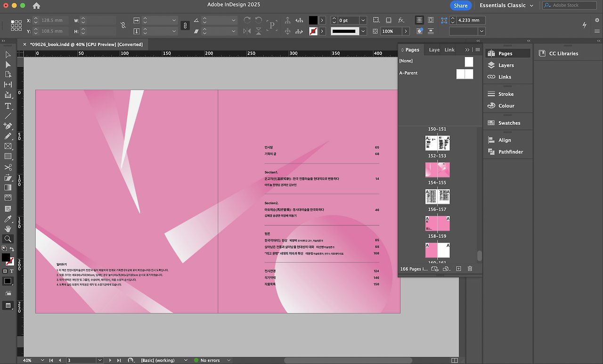Open the fx effects button

click(401, 20)
